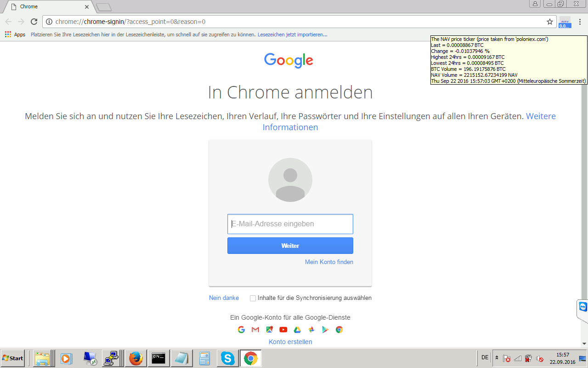Open Notepad from the taskbar

pyautogui.click(x=181, y=358)
